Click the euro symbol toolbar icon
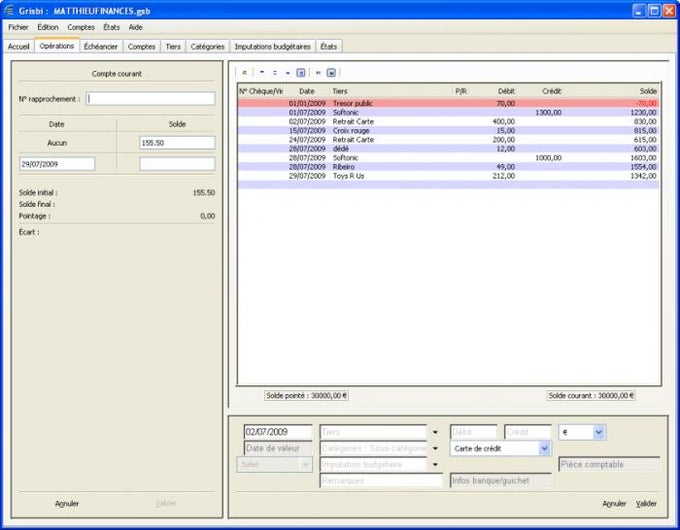Image resolution: width=680 pixels, height=530 pixels. 245,72
